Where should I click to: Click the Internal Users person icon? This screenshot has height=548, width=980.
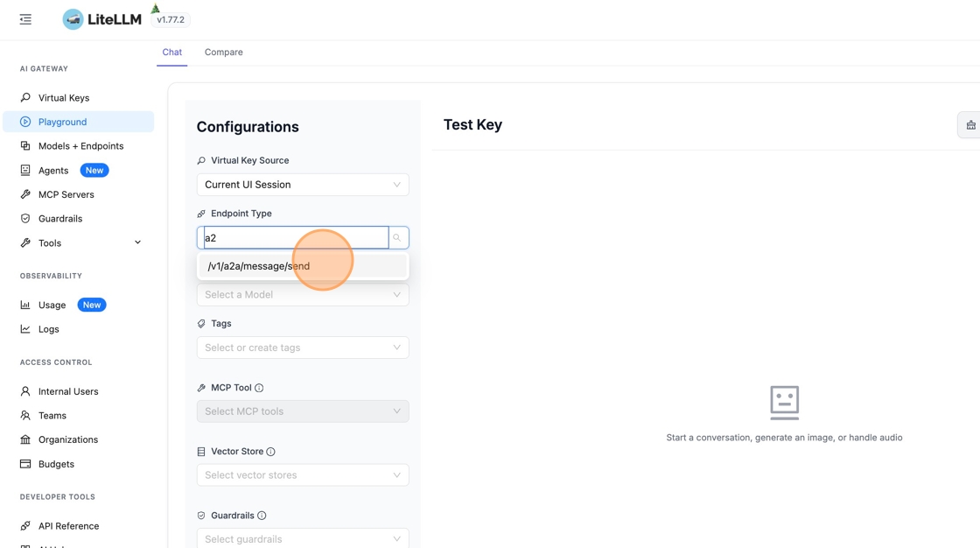pyautogui.click(x=25, y=391)
